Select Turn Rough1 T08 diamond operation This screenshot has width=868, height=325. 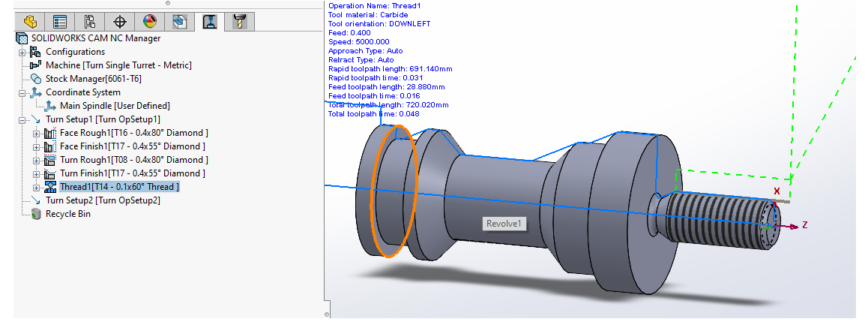point(134,160)
